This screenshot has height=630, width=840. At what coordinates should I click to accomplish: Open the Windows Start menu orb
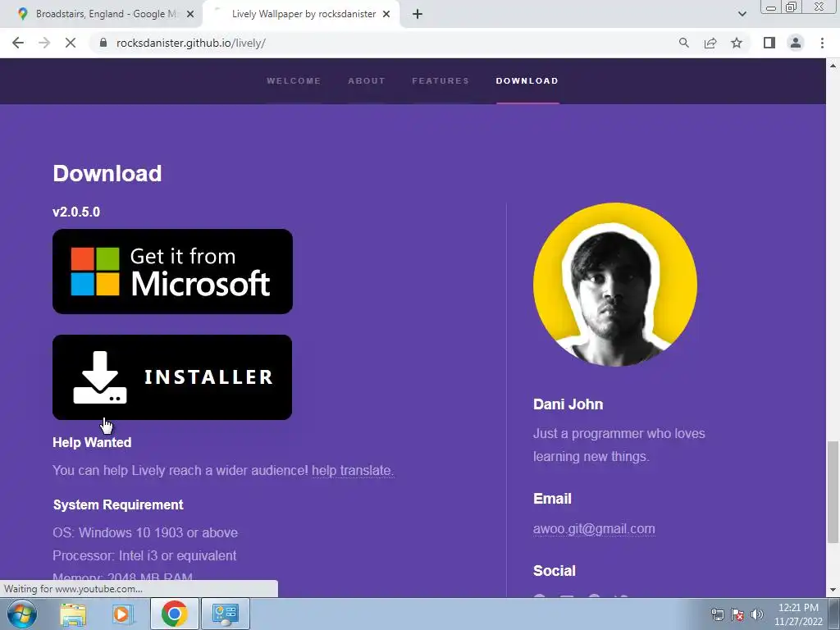tap(22, 614)
